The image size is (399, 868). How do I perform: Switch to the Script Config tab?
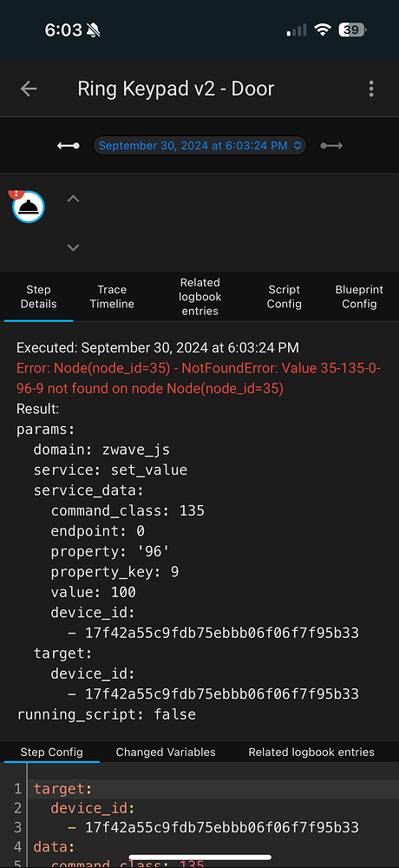[x=284, y=297]
